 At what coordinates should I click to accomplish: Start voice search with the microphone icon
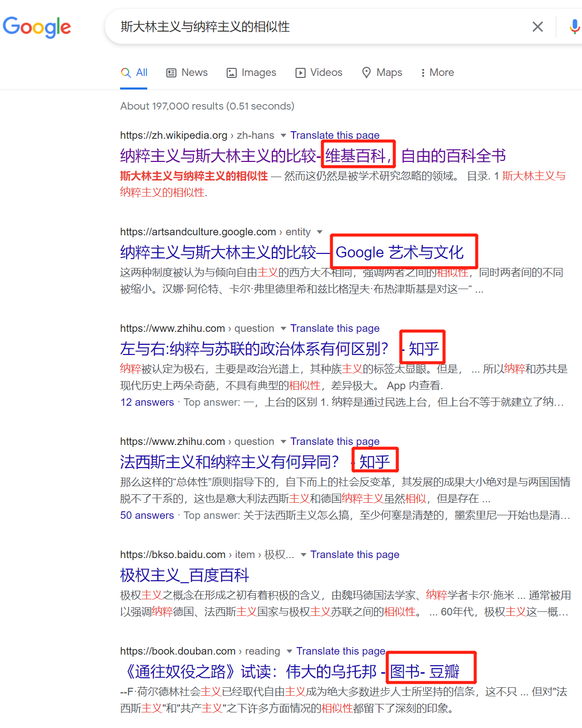tap(574, 27)
